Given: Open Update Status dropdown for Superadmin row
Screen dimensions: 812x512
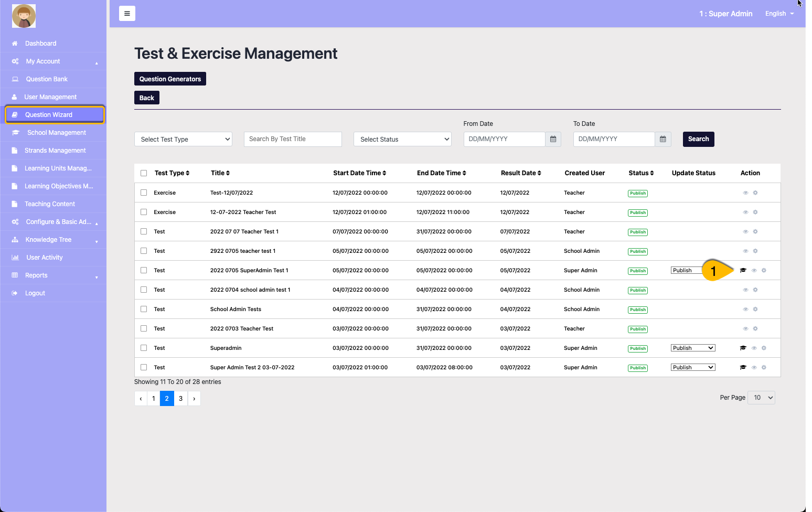Looking at the screenshot, I should click(693, 348).
